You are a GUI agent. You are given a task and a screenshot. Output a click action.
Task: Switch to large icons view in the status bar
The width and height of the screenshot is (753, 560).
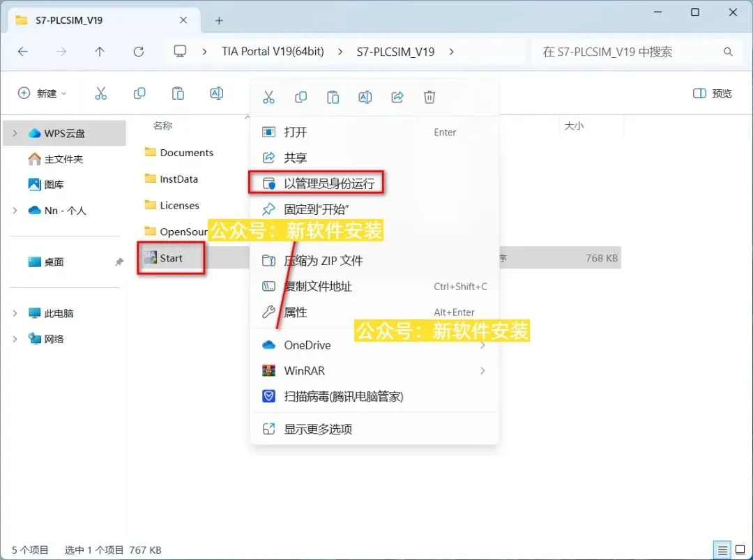click(x=740, y=550)
